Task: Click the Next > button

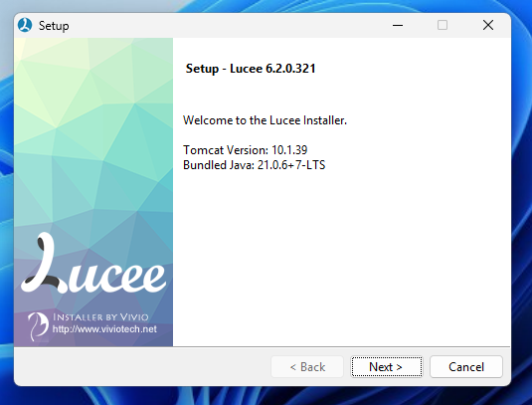Action: click(387, 366)
